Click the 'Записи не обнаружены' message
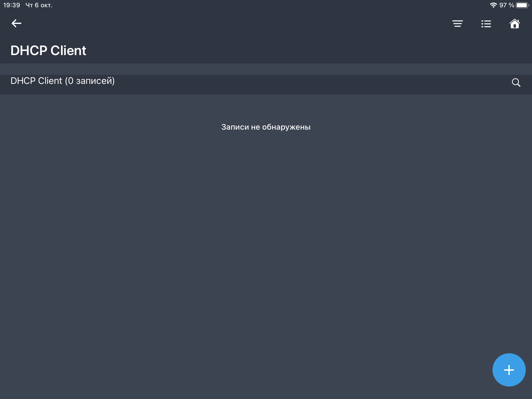Image resolution: width=532 pixels, height=399 pixels. 266,127
